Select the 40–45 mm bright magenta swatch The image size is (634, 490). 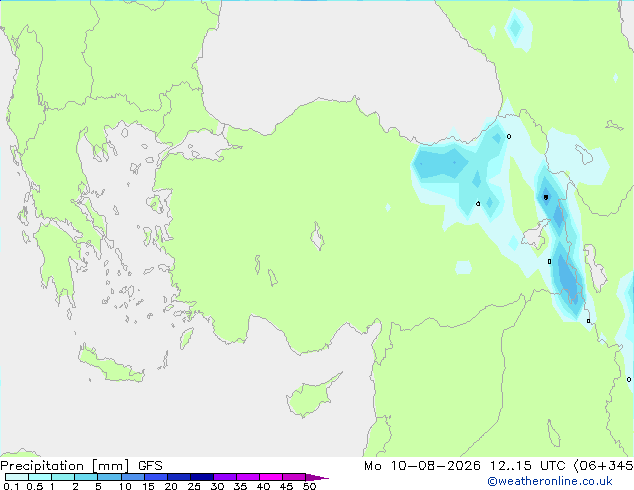[x=271, y=477]
